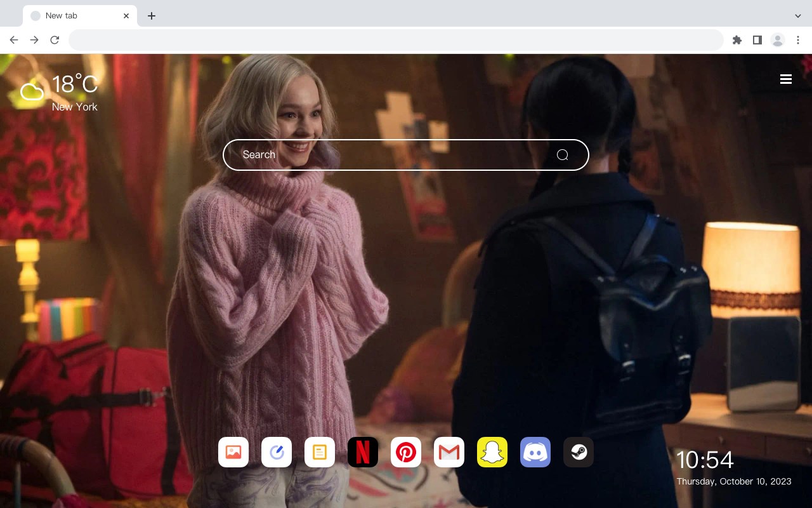Click the cloud weather icon
The width and height of the screenshot is (812, 508).
click(32, 92)
